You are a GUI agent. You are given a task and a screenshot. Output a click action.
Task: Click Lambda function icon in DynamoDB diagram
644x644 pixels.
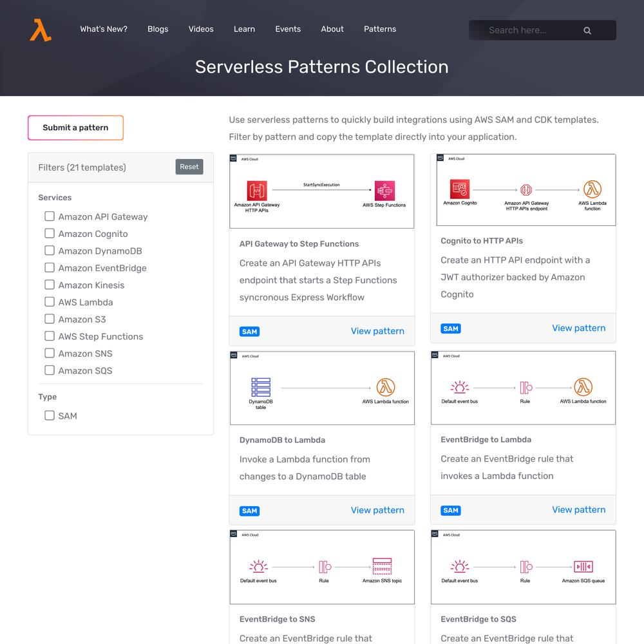click(x=386, y=387)
